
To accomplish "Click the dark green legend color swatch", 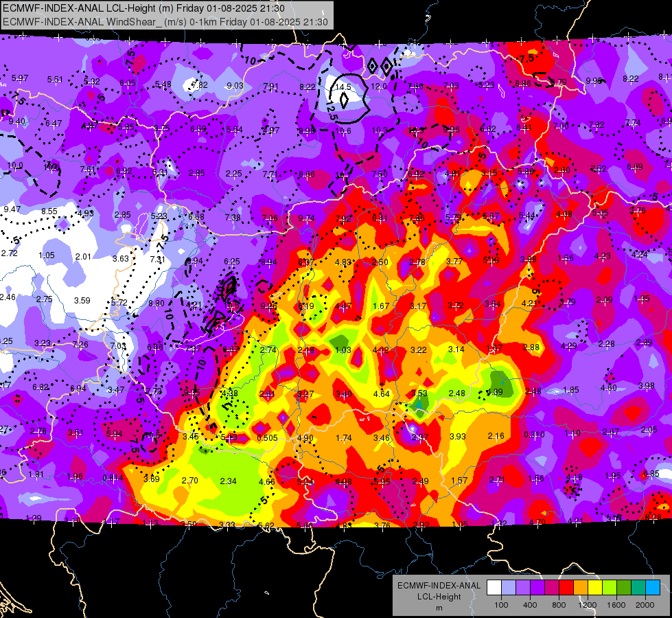I will [624, 588].
